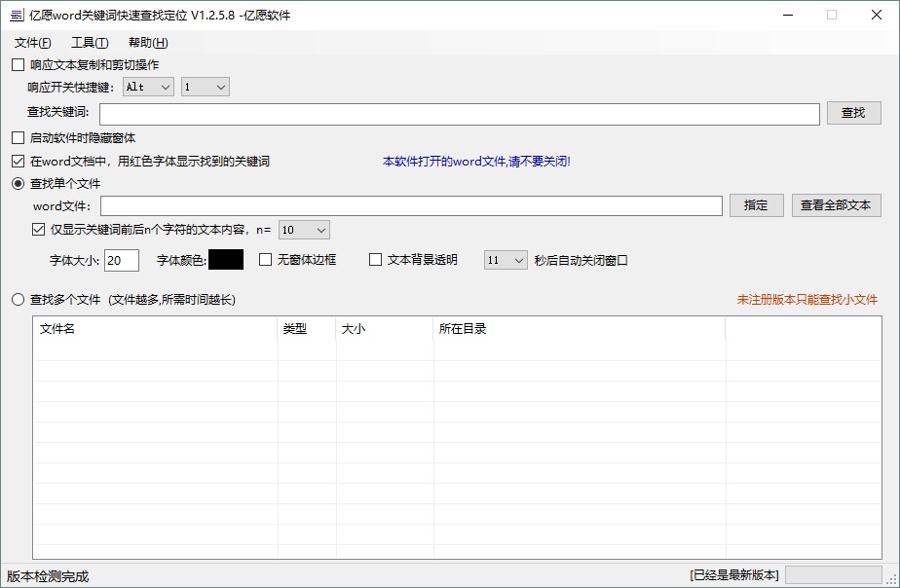Open the 工具(T) menu

[x=90, y=43]
